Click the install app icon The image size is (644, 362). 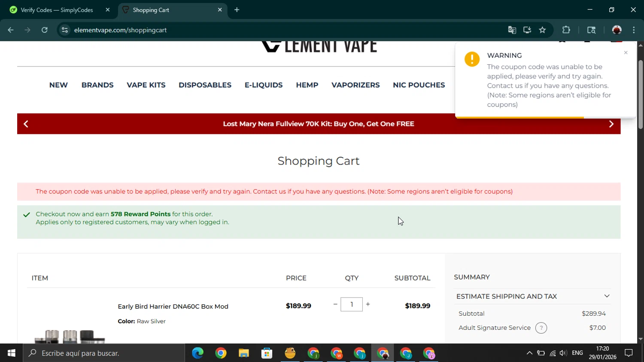[x=527, y=30]
